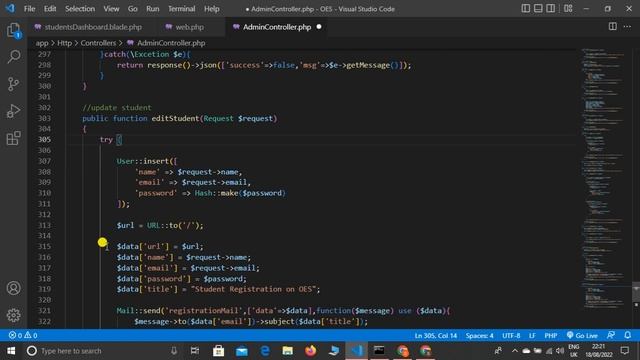Screen dimensions: 640x360
Task: Open the Run menu
Action: coord(153,9)
